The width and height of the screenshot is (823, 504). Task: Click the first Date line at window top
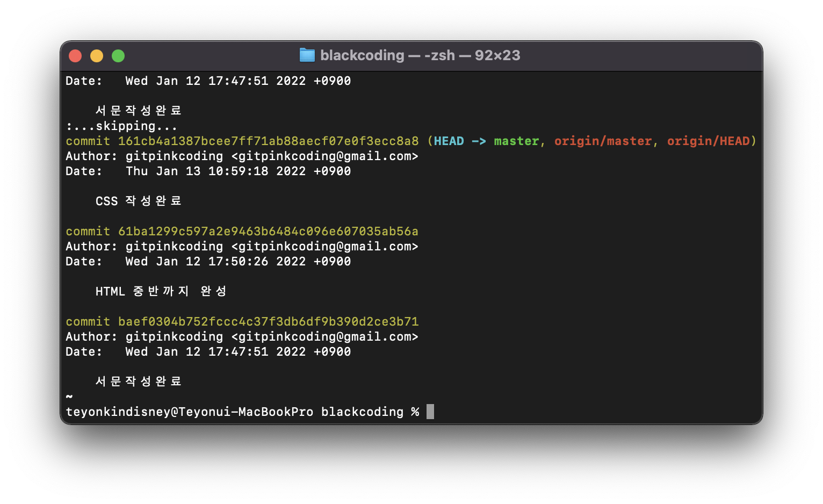pos(208,81)
